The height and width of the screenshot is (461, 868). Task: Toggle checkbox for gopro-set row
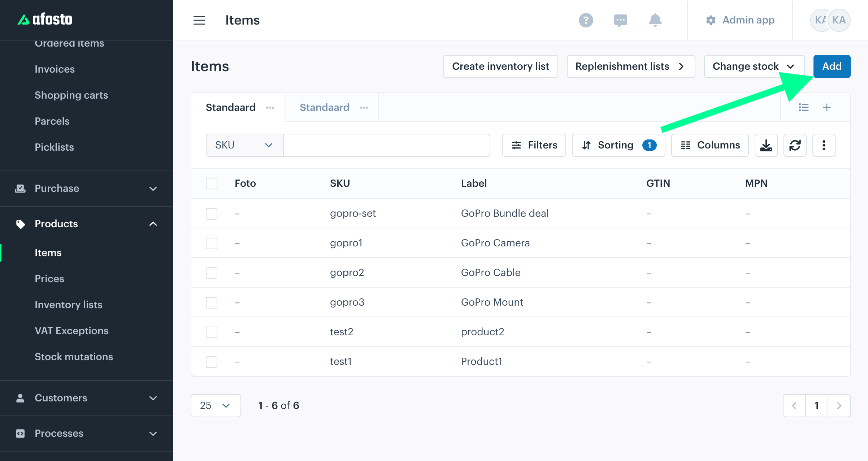coord(211,213)
